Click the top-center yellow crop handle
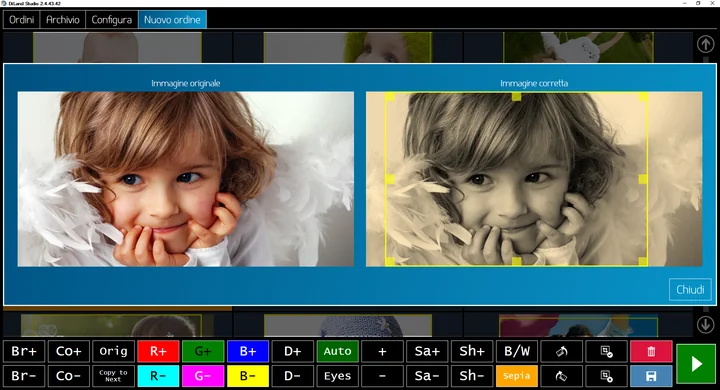 tap(516, 96)
